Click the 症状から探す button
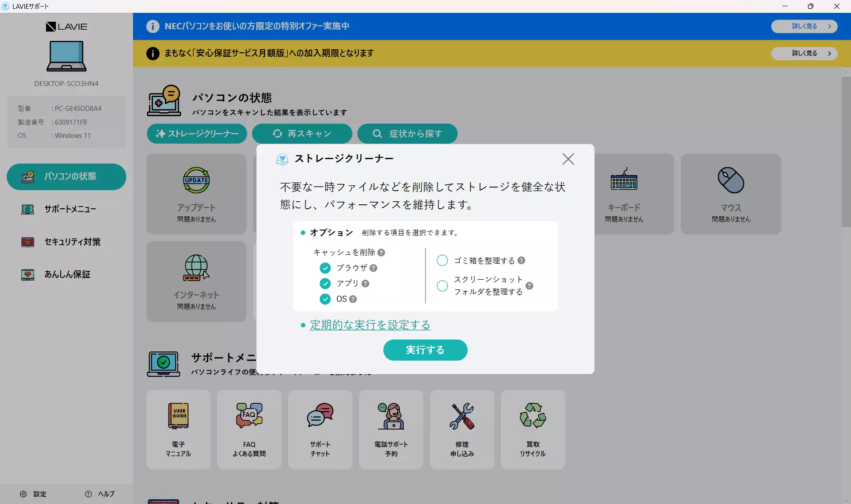This screenshot has width=851, height=504. click(x=407, y=133)
